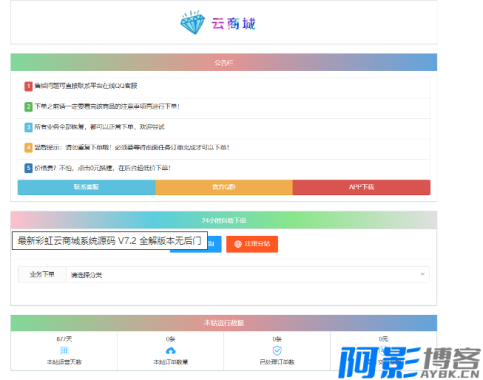483x380 pixels.
Task: Click the 业务下单 label field
Action: [x=42, y=275]
